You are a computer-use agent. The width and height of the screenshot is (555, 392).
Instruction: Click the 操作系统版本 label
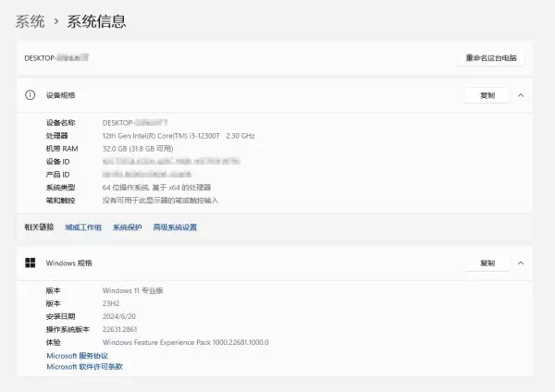[x=68, y=329]
